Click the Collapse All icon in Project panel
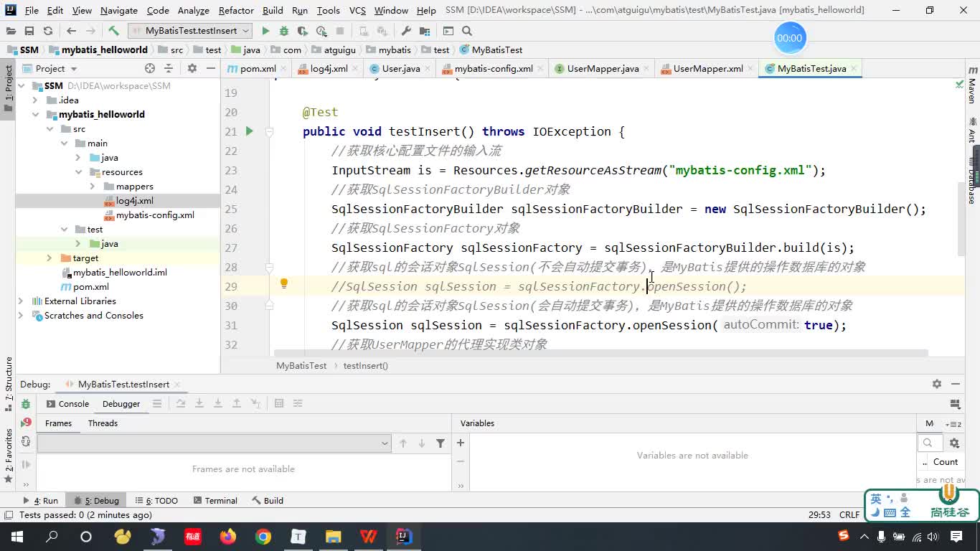The height and width of the screenshot is (551, 980). click(x=169, y=68)
